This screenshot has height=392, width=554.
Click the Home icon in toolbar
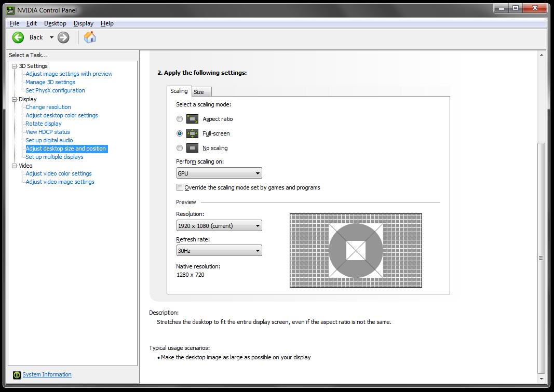tap(90, 37)
